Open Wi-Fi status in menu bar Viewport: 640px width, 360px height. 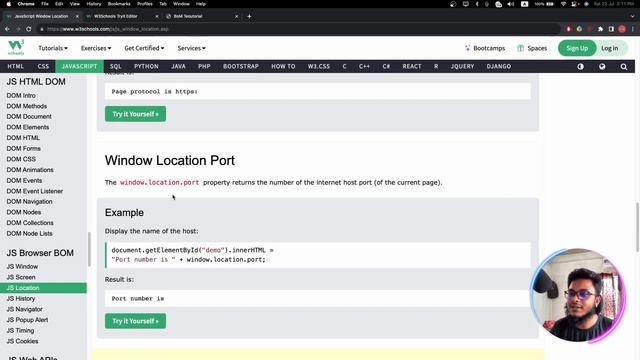[563, 4]
